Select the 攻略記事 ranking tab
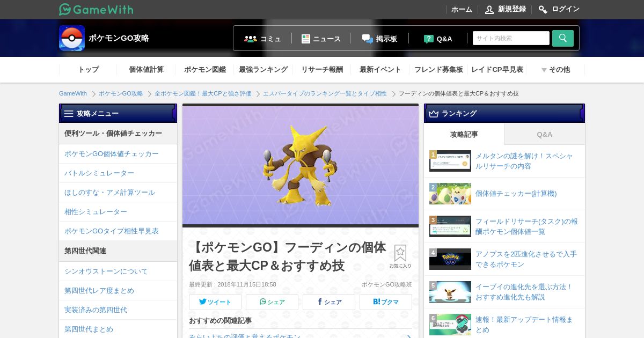The image size is (644, 338). coord(464,134)
